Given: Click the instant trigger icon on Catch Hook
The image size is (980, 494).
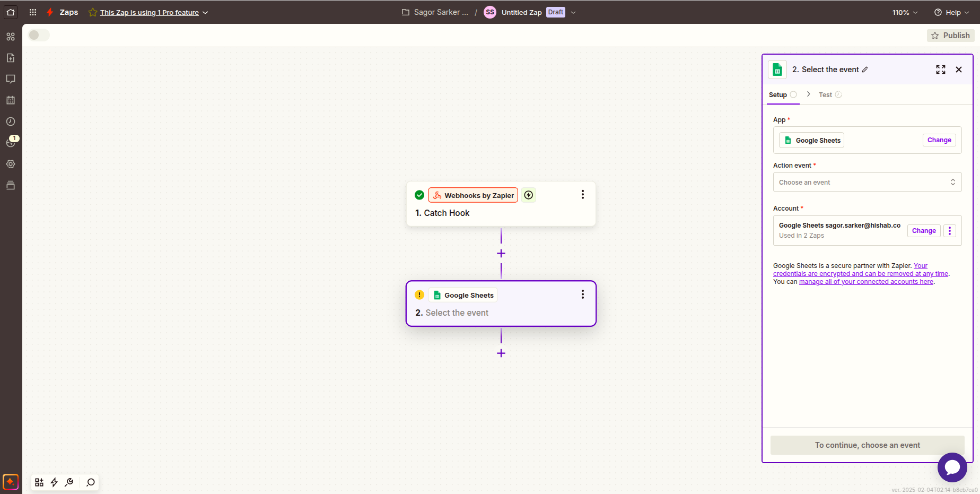Looking at the screenshot, I should coord(529,195).
